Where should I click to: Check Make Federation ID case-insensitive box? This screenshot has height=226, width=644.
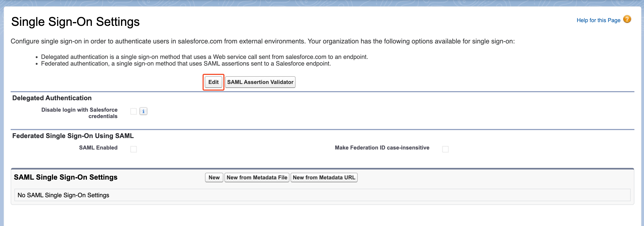pos(445,149)
